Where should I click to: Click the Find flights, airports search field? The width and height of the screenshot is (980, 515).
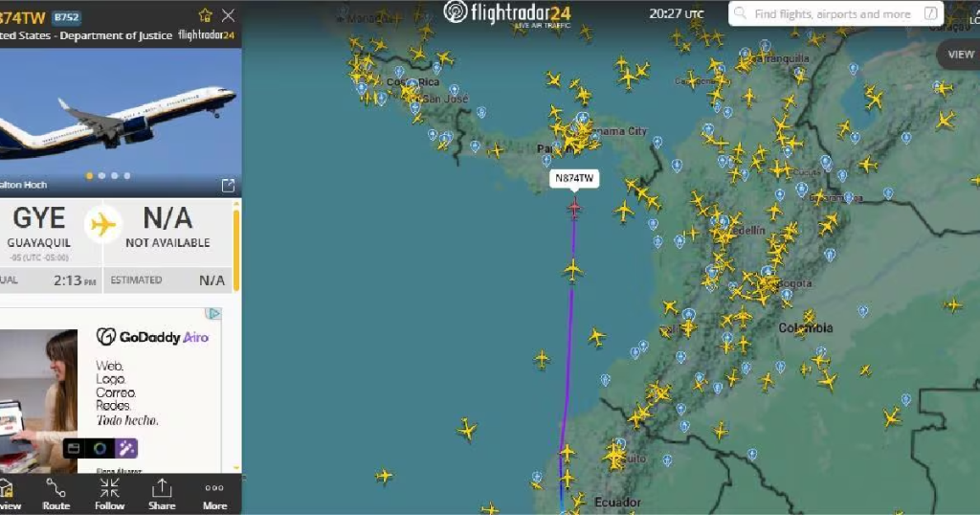click(x=835, y=13)
